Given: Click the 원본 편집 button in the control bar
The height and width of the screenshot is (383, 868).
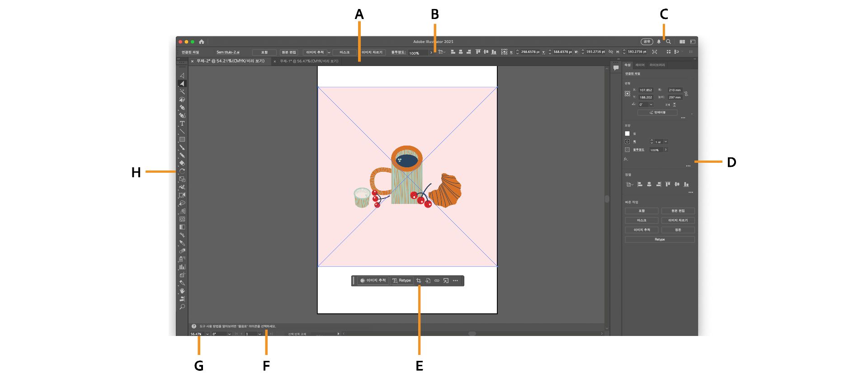Looking at the screenshot, I should click(x=289, y=52).
